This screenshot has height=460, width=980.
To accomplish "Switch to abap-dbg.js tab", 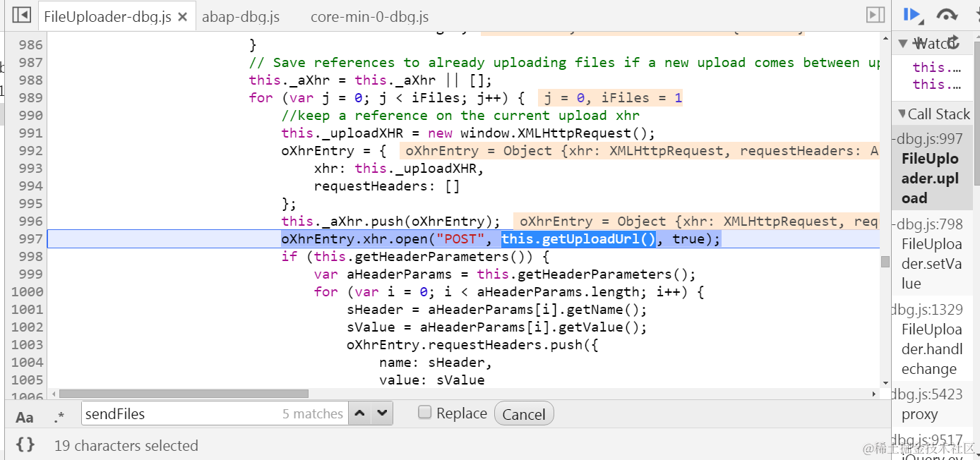I will point(241,17).
